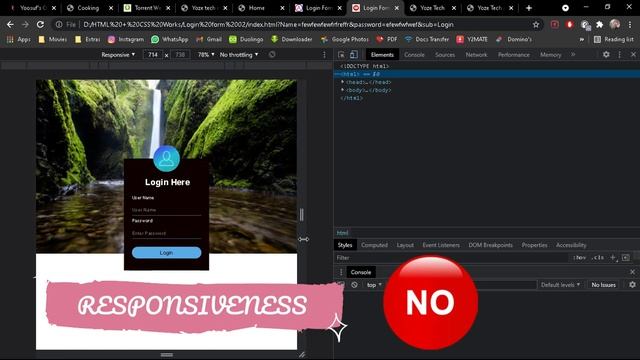Open the Apps bookmark shortcut
This screenshot has height=360, width=640.
(19, 39)
